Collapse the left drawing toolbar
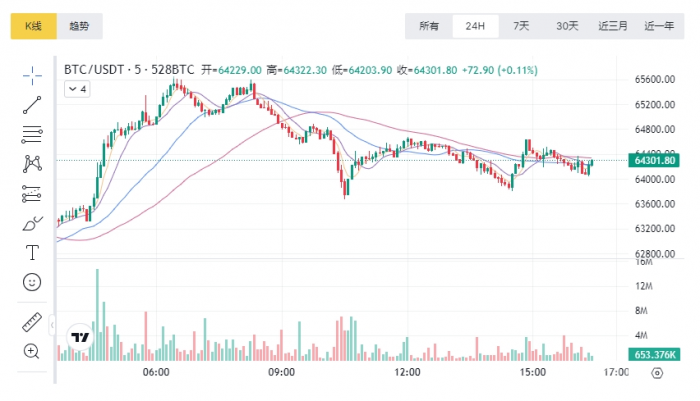700x401 pixels. pyautogui.click(x=51, y=323)
